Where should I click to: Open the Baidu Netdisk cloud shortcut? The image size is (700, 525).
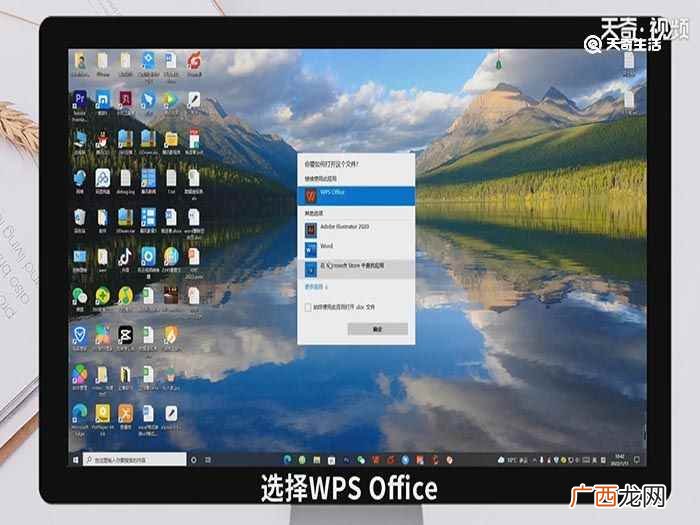click(102, 181)
